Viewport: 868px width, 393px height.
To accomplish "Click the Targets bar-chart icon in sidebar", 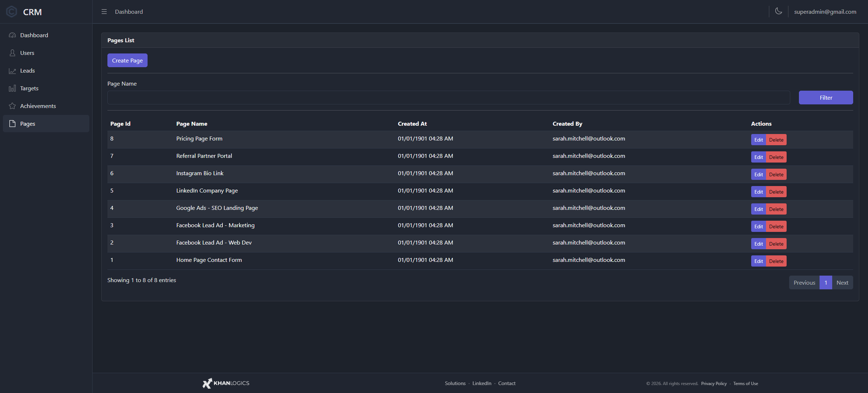I will 12,89.
